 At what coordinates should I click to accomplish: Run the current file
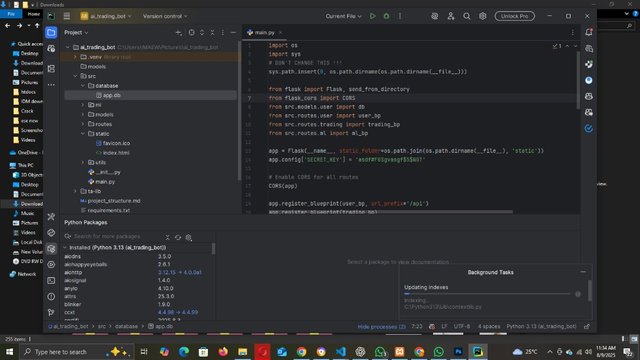click(x=373, y=16)
